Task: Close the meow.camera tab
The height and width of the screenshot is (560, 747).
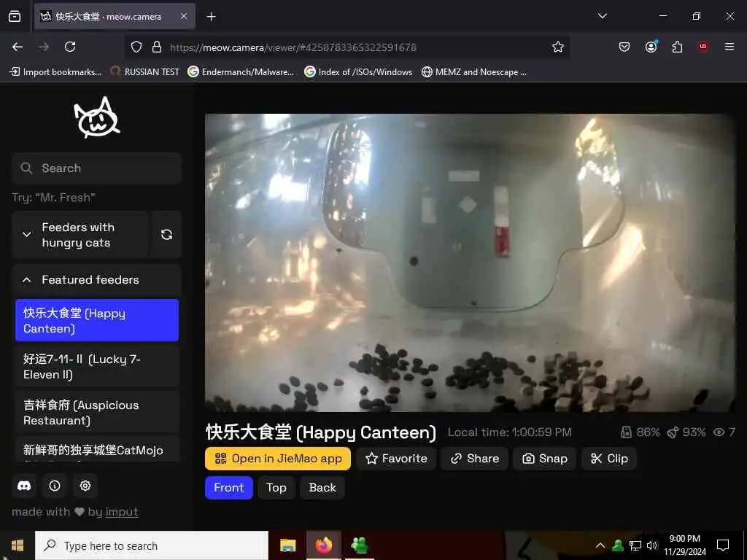Action: pos(184,16)
